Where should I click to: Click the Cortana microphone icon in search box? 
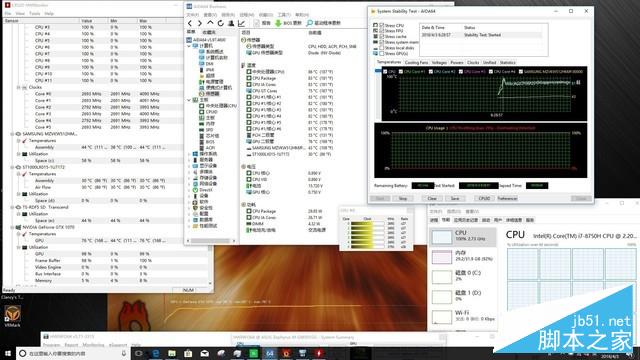click(123, 353)
